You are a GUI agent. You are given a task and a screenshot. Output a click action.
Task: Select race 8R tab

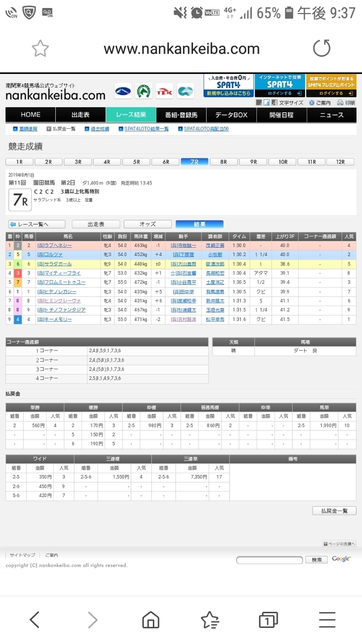224,162
